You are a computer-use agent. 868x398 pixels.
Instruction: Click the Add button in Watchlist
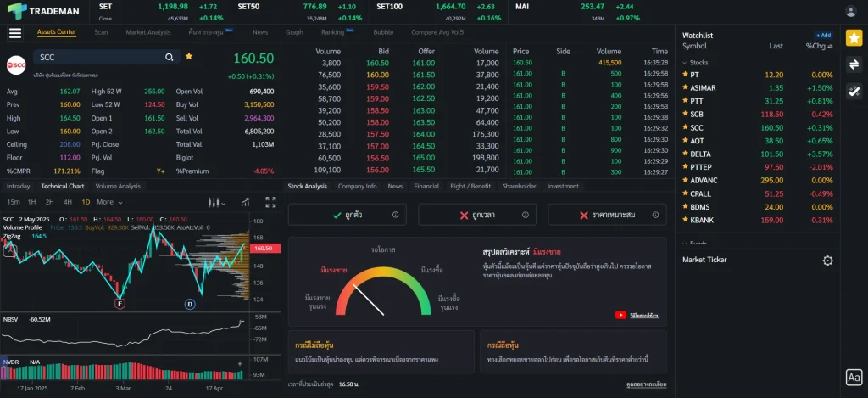pyautogui.click(x=823, y=36)
